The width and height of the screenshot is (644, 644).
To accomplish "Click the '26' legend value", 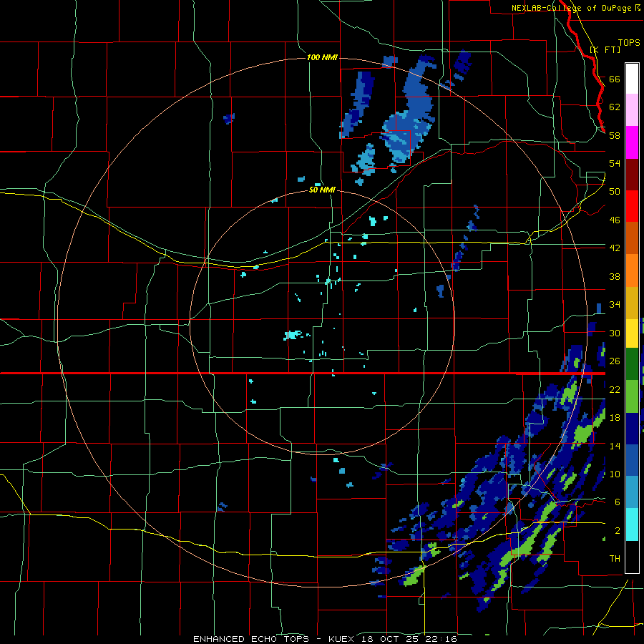I will [615, 361].
